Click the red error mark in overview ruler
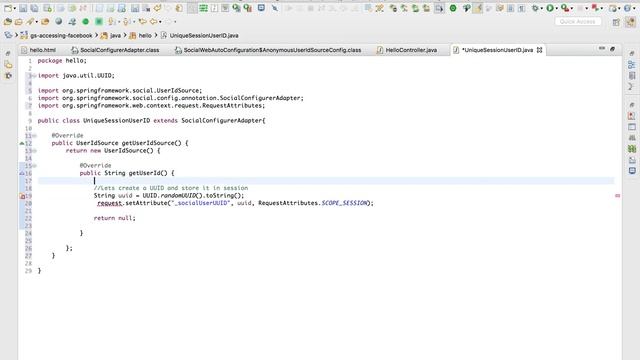The width and height of the screenshot is (640, 360). pos(618,196)
